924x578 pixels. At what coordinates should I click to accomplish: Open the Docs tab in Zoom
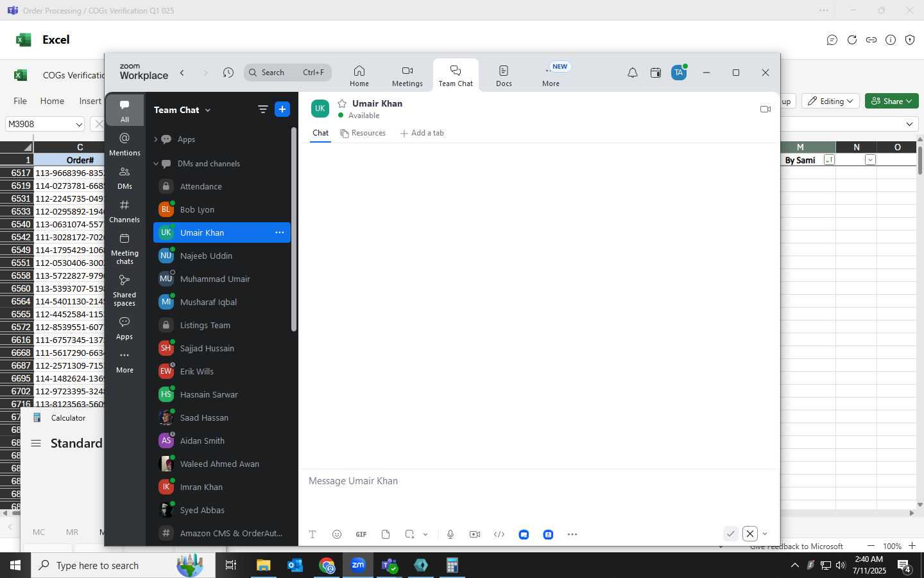pyautogui.click(x=504, y=76)
